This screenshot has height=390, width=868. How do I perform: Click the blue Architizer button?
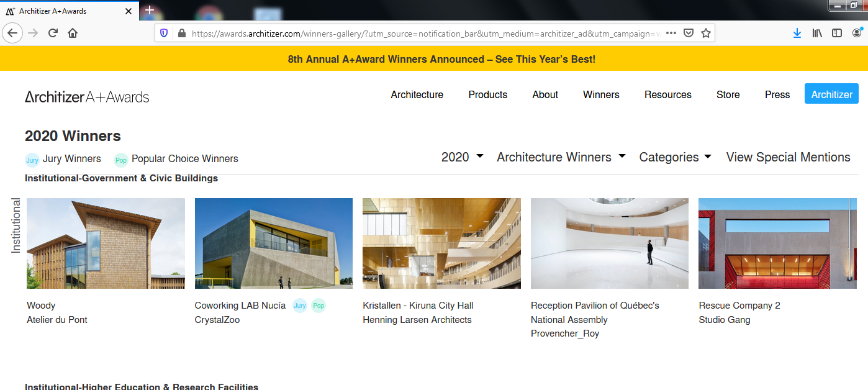(x=832, y=94)
